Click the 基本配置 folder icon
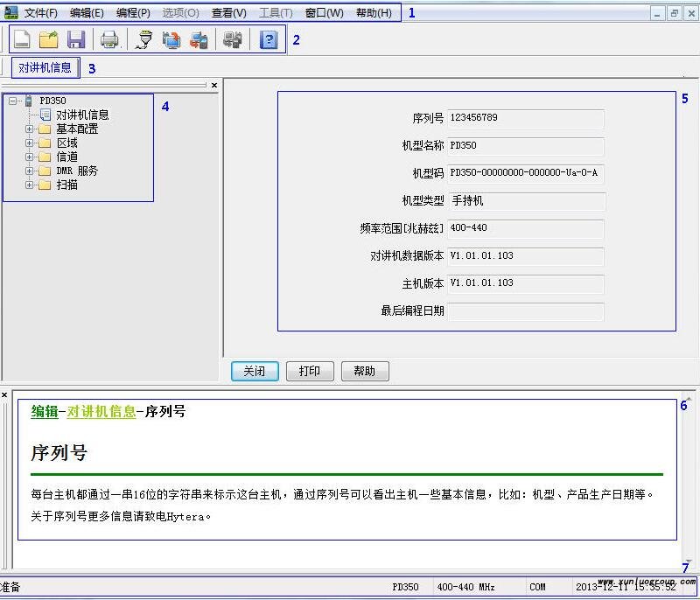Viewport: 700px width, 600px height. tap(45, 129)
